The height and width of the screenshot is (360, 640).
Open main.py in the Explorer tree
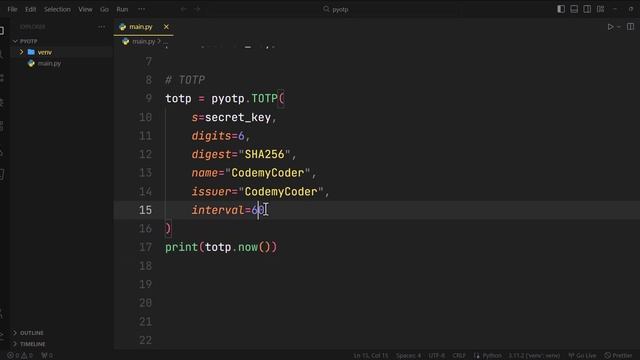49,63
